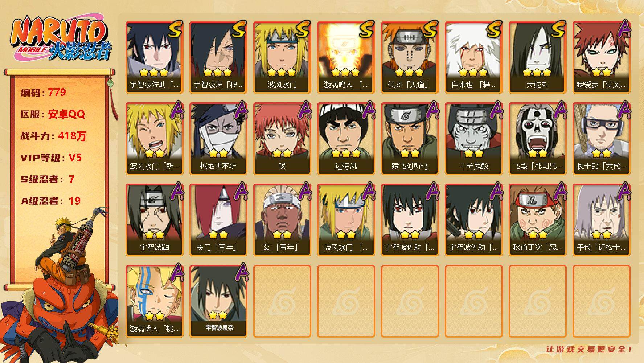Choose the 蝎 A-rank ninja card
Viewport: 644px width, 363px height.
tap(282, 139)
